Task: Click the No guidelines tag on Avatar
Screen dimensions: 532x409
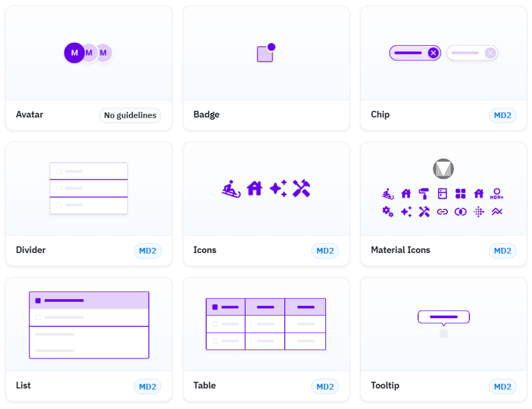Action: [130, 115]
